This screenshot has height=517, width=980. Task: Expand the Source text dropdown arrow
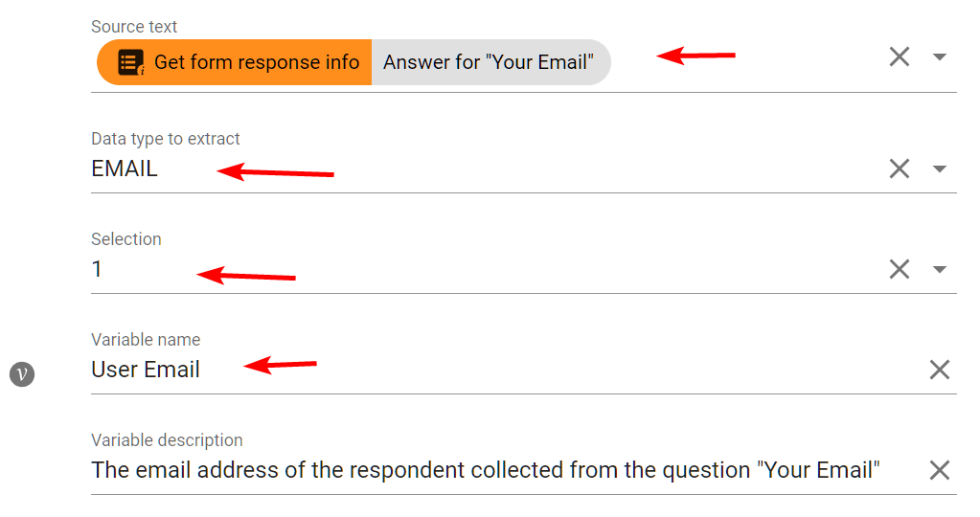click(940, 57)
